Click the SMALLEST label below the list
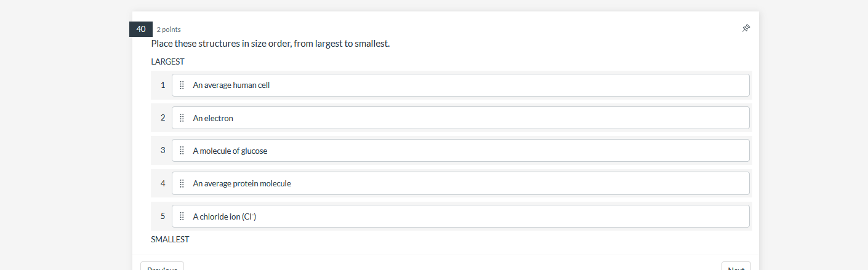The height and width of the screenshot is (270, 868). pyautogui.click(x=170, y=240)
